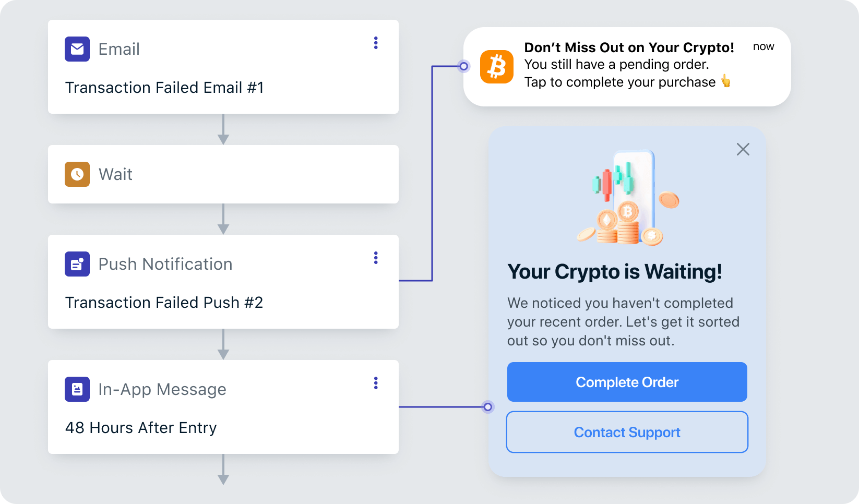Select the Email envelope icon
The width and height of the screenshot is (859, 504).
[77, 49]
